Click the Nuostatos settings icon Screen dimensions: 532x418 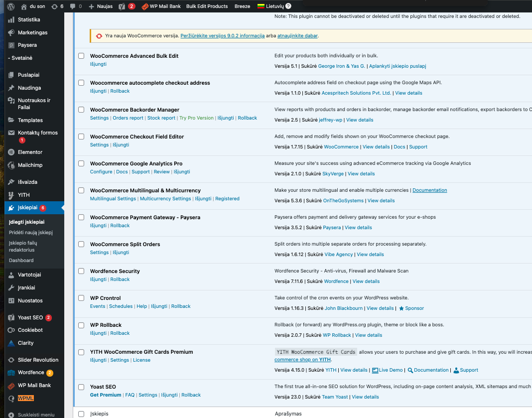coord(11,300)
